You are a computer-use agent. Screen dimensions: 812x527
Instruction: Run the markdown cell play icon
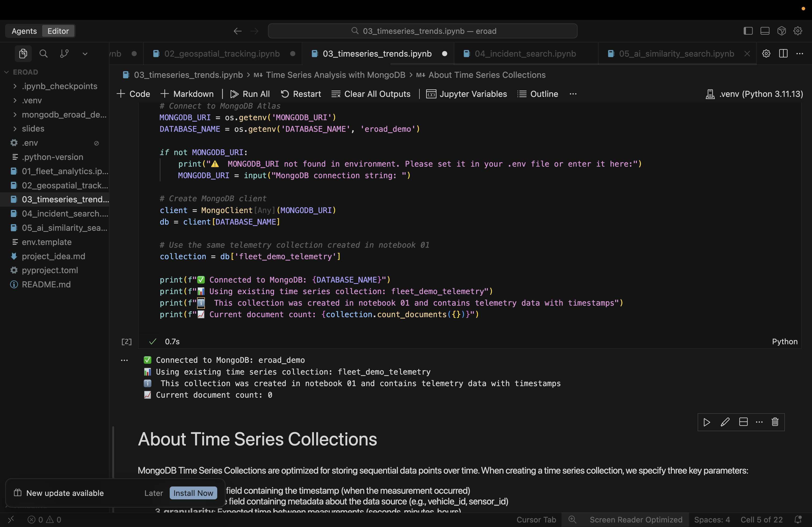point(706,422)
